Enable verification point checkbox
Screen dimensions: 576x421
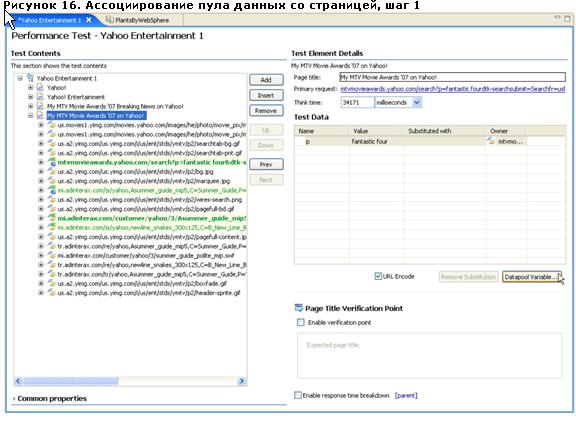(300, 322)
